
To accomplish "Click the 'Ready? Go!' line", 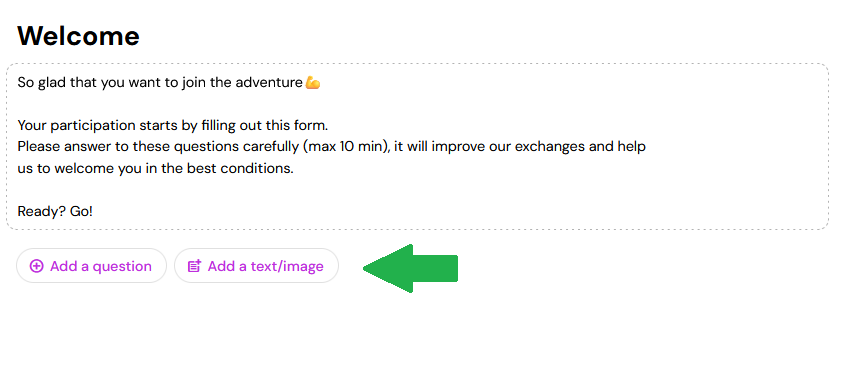I will [x=55, y=211].
